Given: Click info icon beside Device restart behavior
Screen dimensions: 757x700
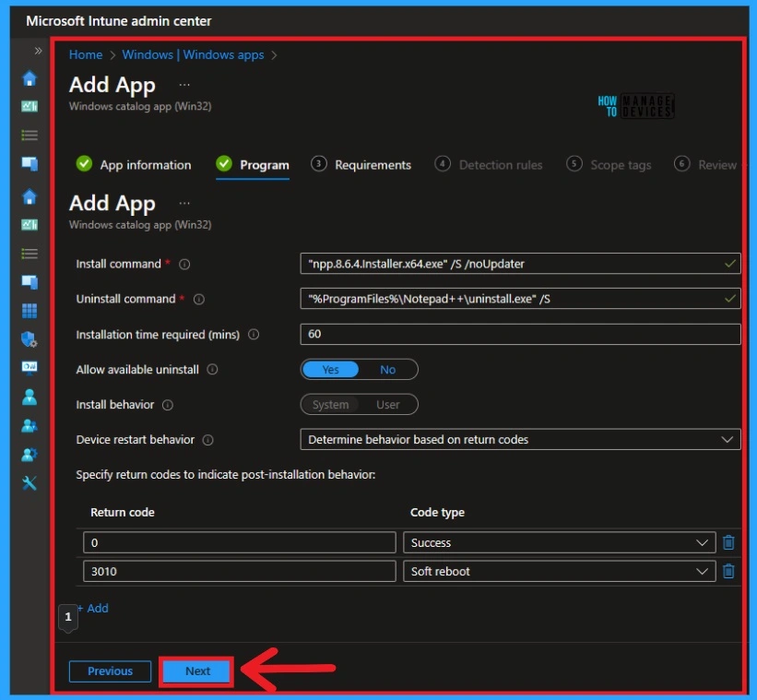Looking at the screenshot, I should click(207, 440).
